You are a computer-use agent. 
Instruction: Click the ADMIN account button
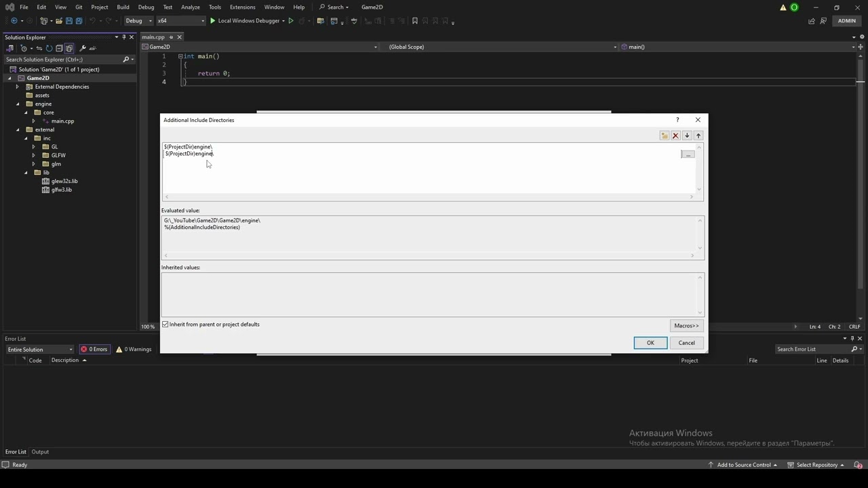(x=847, y=21)
